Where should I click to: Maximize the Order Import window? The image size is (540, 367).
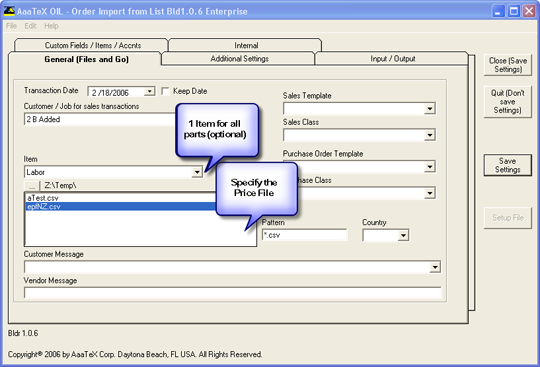click(x=513, y=11)
